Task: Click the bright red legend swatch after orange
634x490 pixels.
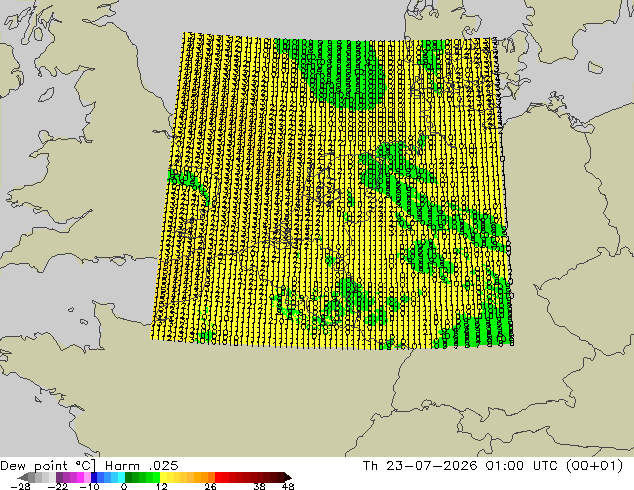Action: (218, 477)
